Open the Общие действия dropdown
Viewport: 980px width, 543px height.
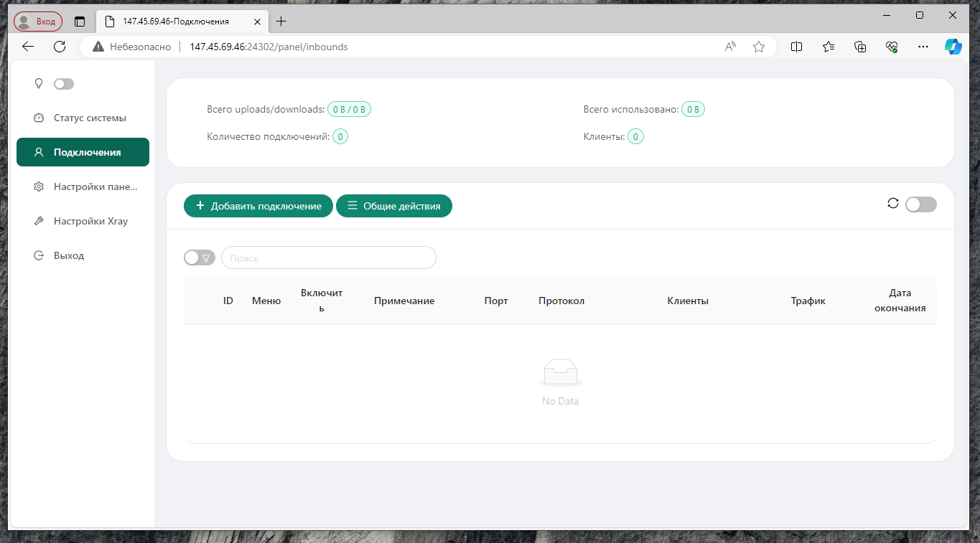(x=393, y=205)
